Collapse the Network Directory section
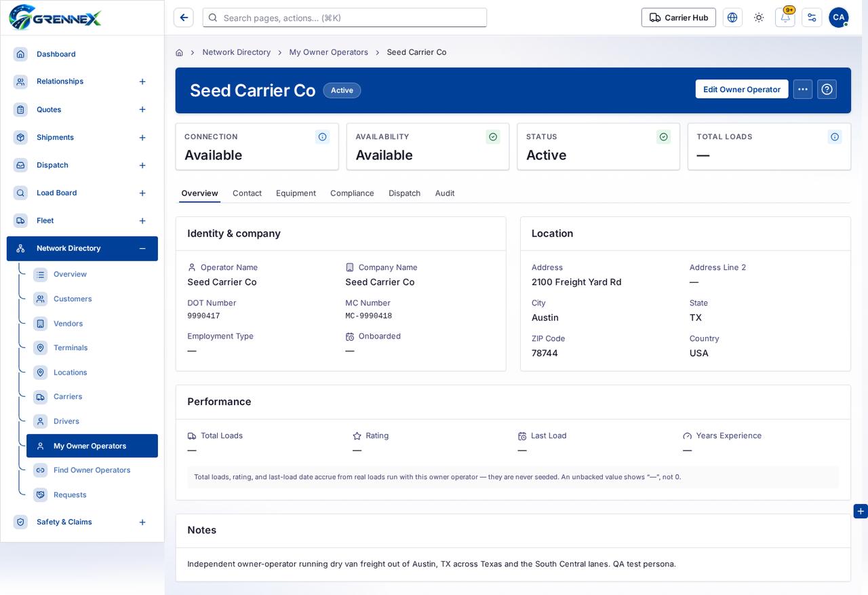Image resolution: width=868 pixels, height=595 pixels. (142, 248)
